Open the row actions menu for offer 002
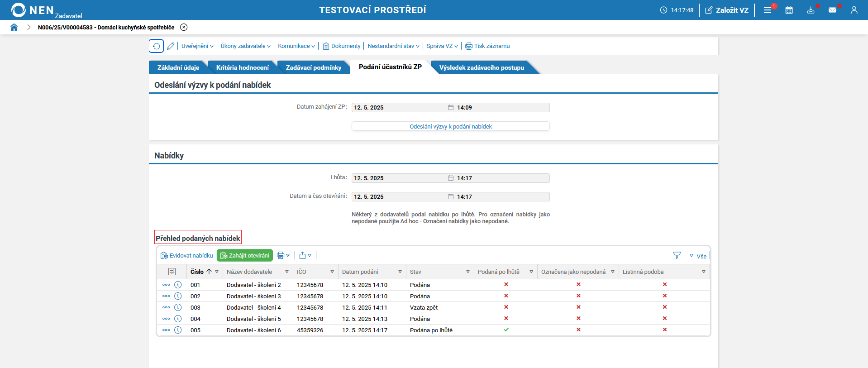The image size is (868, 368). [166, 296]
